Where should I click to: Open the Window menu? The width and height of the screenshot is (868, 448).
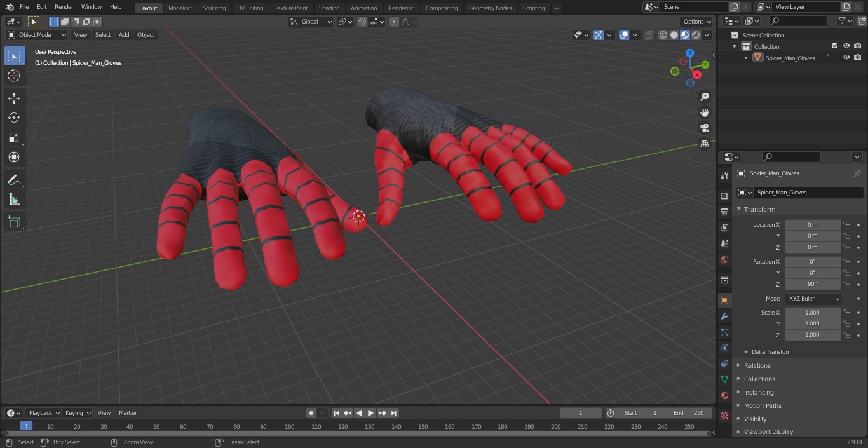click(x=92, y=7)
